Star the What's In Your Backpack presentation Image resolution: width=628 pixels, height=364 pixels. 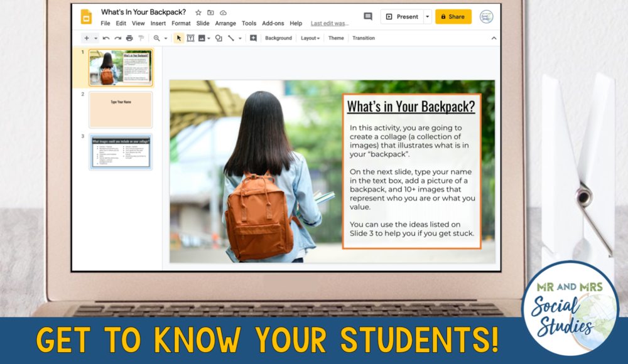click(x=198, y=13)
